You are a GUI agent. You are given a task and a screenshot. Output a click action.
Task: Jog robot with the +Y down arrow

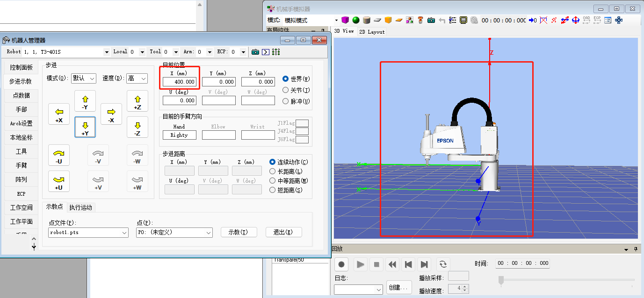coord(85,127)
